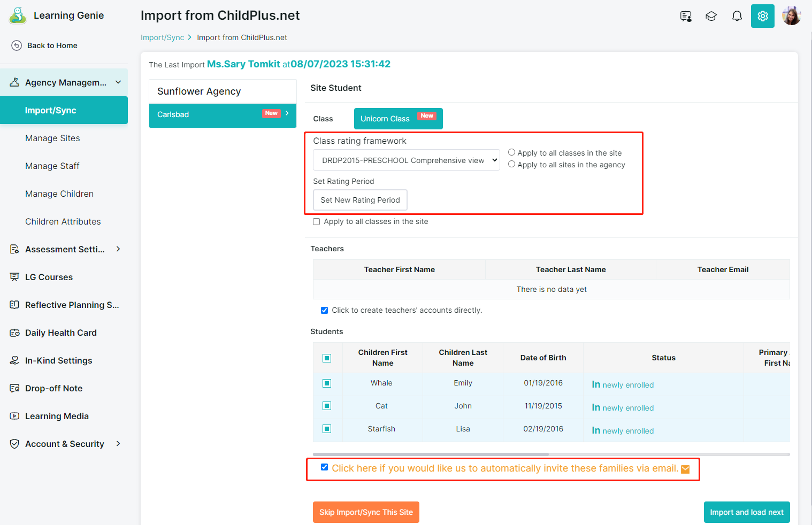This screenshot has height=525, width=812.
Task: Click the Set New Rating Period button
Action: (360, 200)
